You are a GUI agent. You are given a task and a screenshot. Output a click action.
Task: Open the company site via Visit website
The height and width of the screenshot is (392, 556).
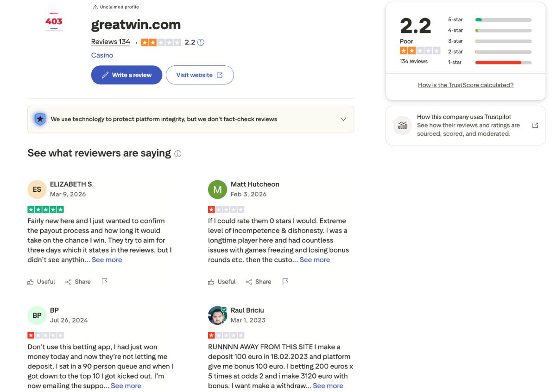coord(200,75)
